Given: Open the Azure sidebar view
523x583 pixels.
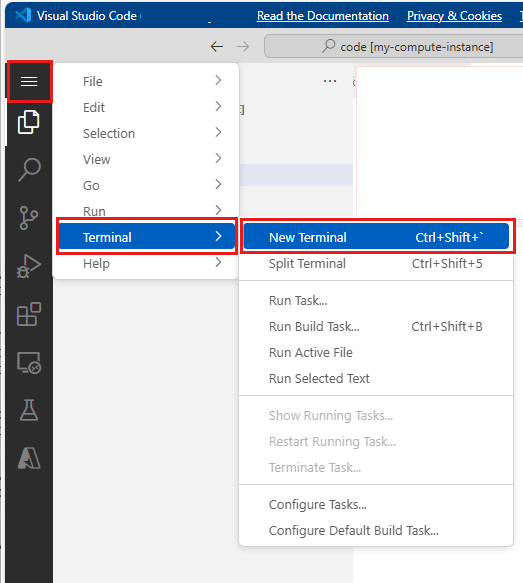Looking at the screenshot, I should [29, 458].
